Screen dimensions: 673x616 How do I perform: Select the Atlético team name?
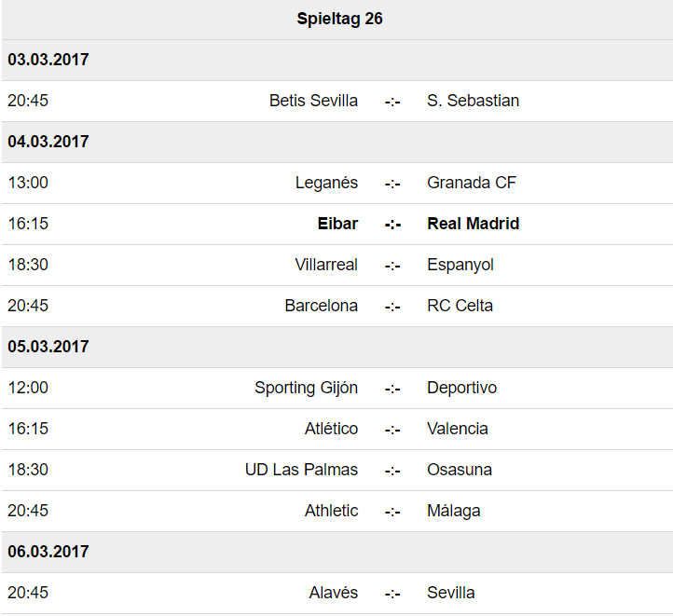coord(331,429)
